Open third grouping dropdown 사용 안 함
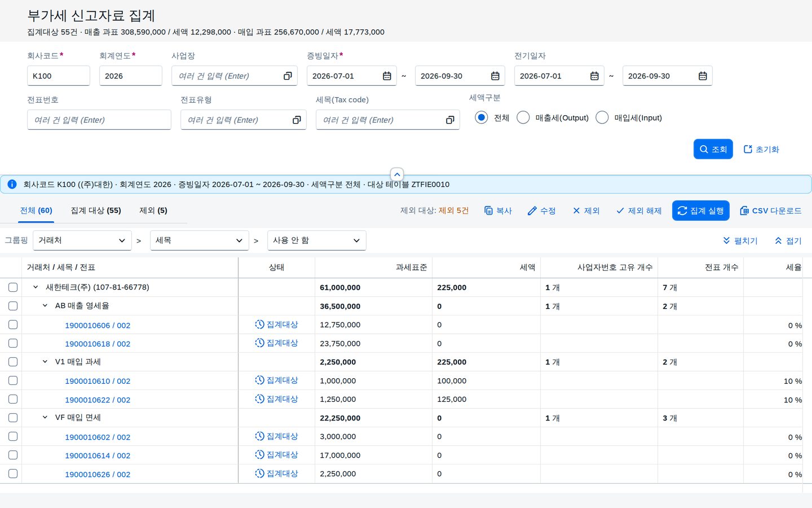The height and width of the screenshot is (508, 812). coord(317,240)
